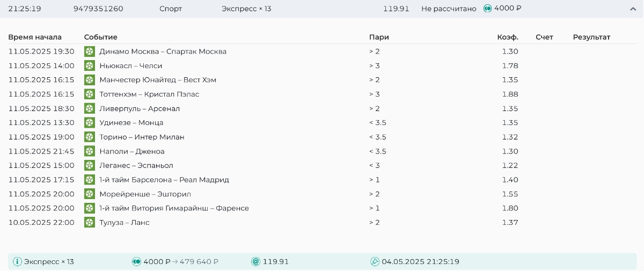Click football icon beside Тулуза – Ланс

tap(90, 222)
